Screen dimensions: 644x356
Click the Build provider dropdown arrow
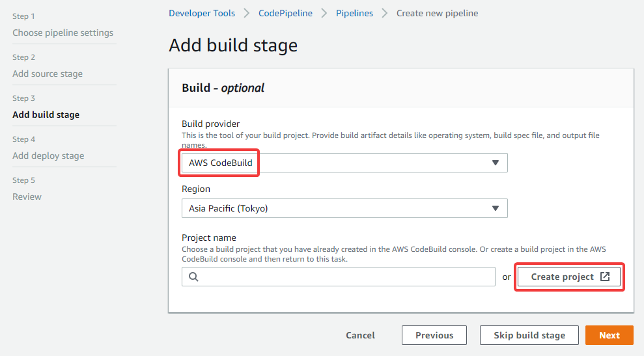[x=496, y=163]
